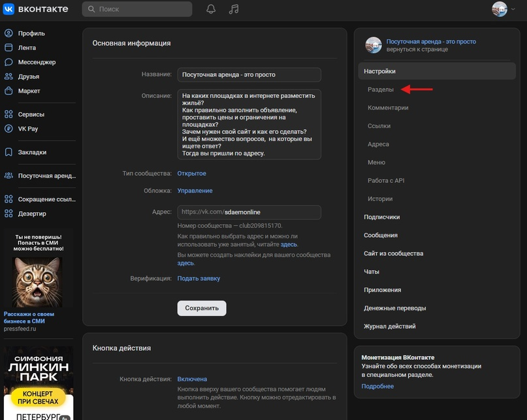This screenshot has height=420, width=527.
Task: Open the user avatar in top right
Action: [500, 9]
